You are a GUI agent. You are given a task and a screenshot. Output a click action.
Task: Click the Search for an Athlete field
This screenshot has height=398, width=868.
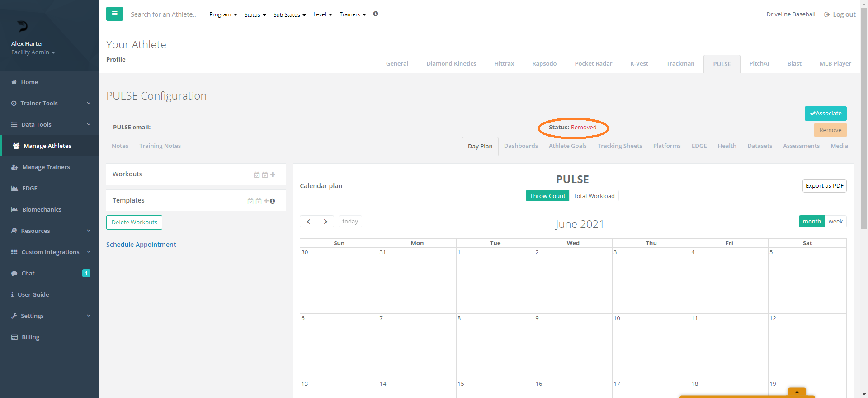pos(163,14)
